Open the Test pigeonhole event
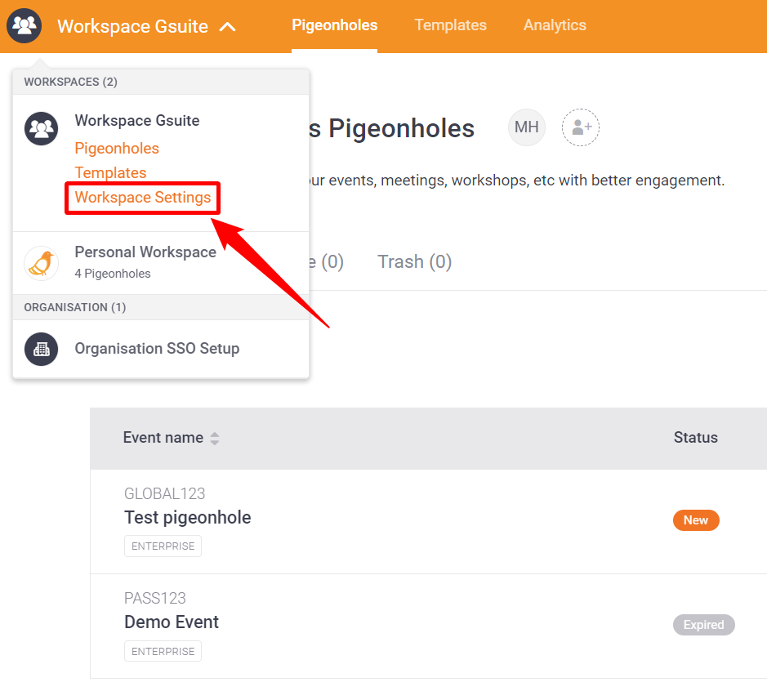The height and width of the screenshot is (700, 767). pos(187,518)
